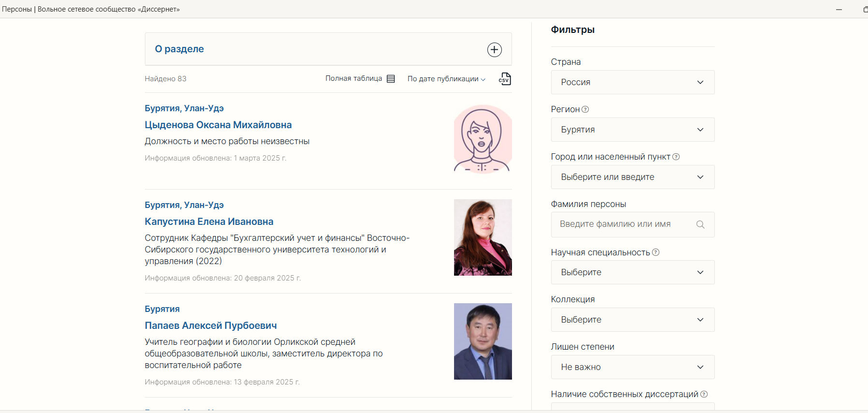
Task: Click help icon beside 'Наличие собственных диссертаций'
Action: point(704,394)
